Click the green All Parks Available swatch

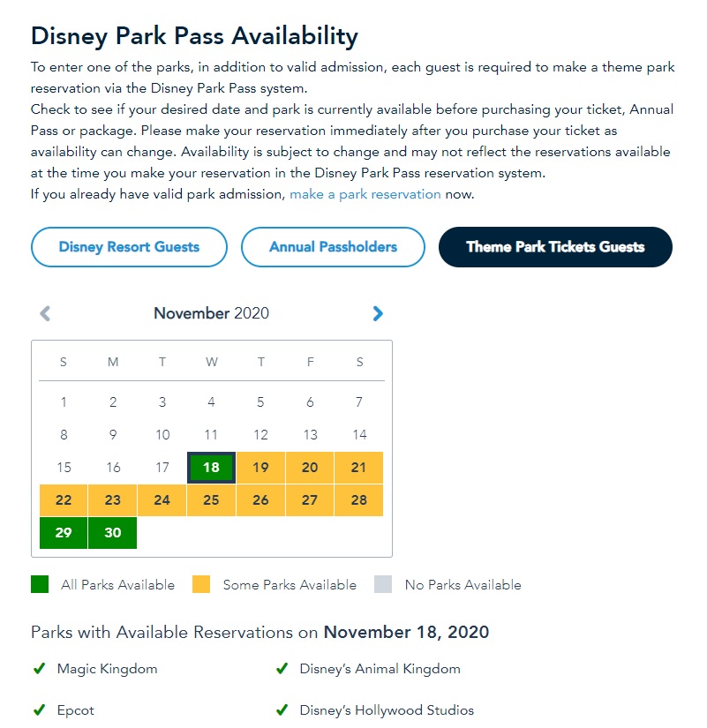coord(40,584)
